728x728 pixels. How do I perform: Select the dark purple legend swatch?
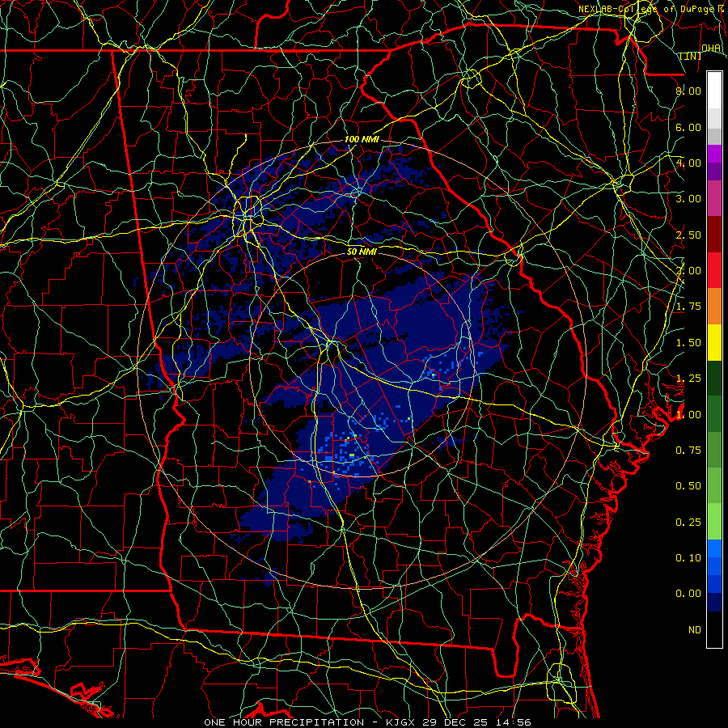(714, 171)
